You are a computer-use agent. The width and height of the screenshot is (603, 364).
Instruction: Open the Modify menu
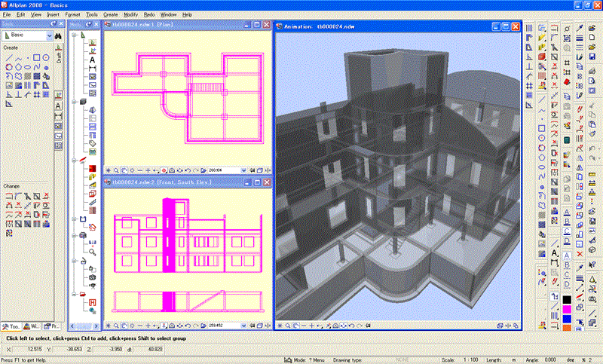130,14
